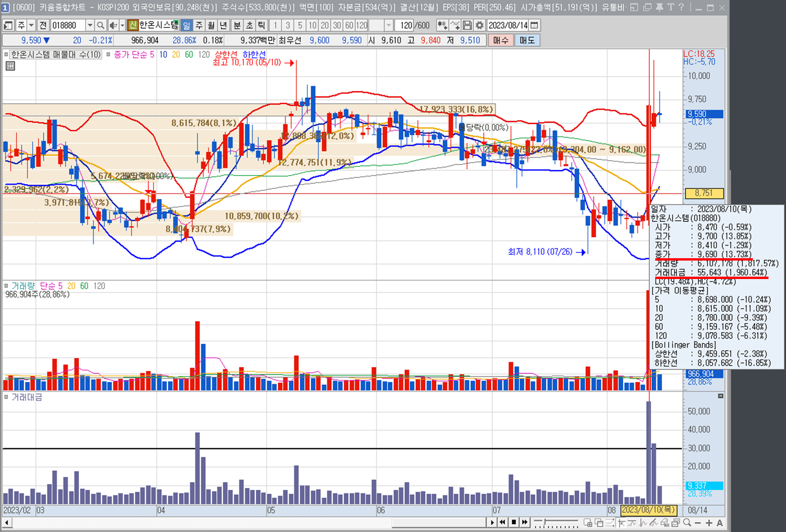Click the overlapping windows icon in the bottom toolbar
Viewport: 786px width, 532px height.
pos(599,523)
